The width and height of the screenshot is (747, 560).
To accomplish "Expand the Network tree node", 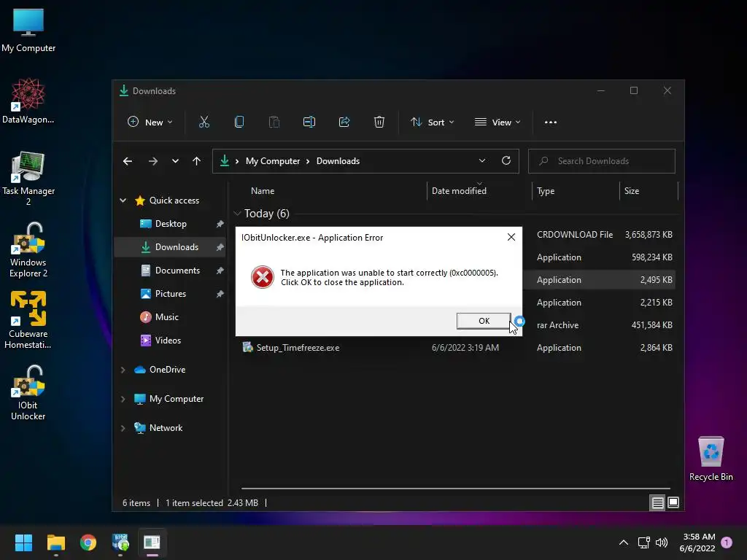I will point(123,428).
